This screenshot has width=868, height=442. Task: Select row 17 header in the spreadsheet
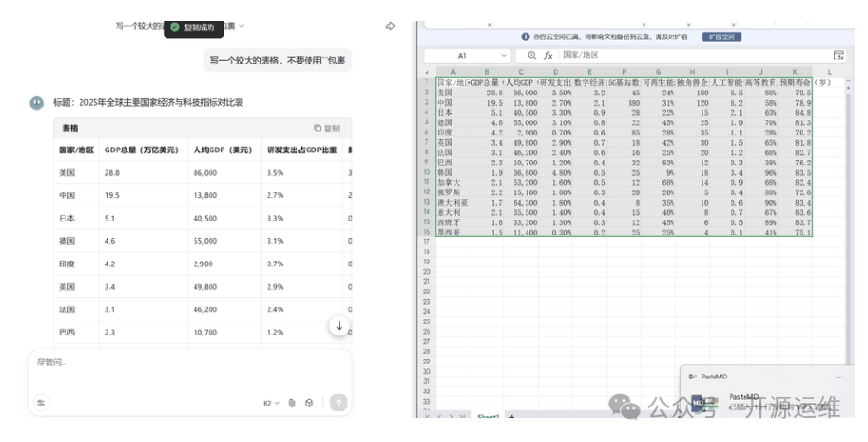point(427,242)
